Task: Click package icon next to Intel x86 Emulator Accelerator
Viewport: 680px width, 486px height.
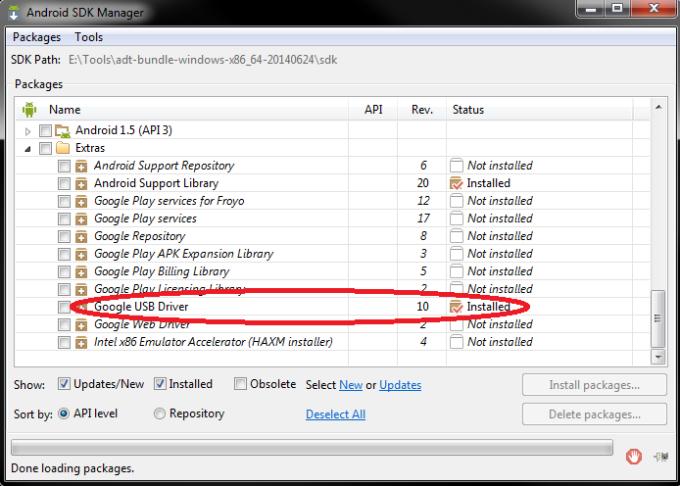Action: tap(81, 342)
